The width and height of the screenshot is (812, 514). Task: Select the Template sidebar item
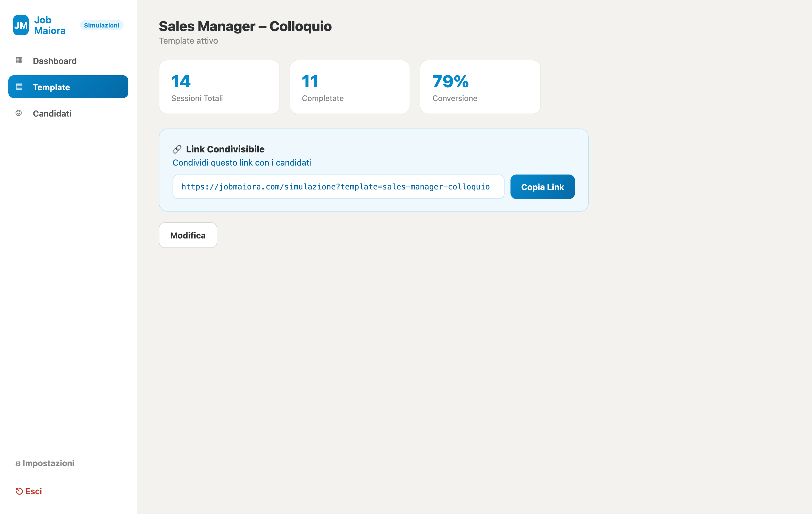[68, 87]
